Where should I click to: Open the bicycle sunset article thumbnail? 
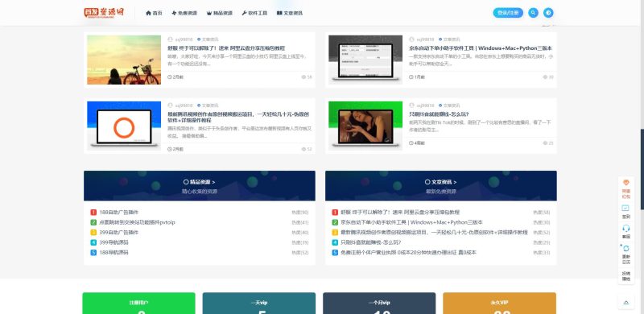click(124, 60)
